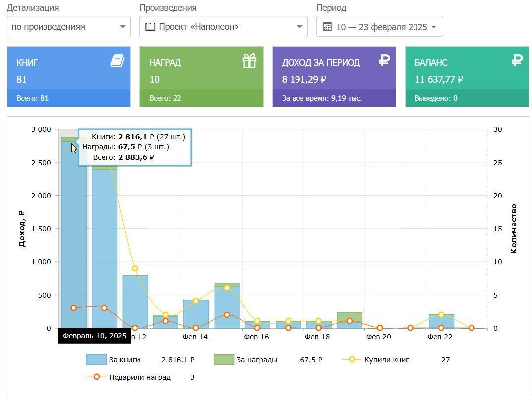Toggle the 'За книги' legend series
532x396 pixels.
124,360
